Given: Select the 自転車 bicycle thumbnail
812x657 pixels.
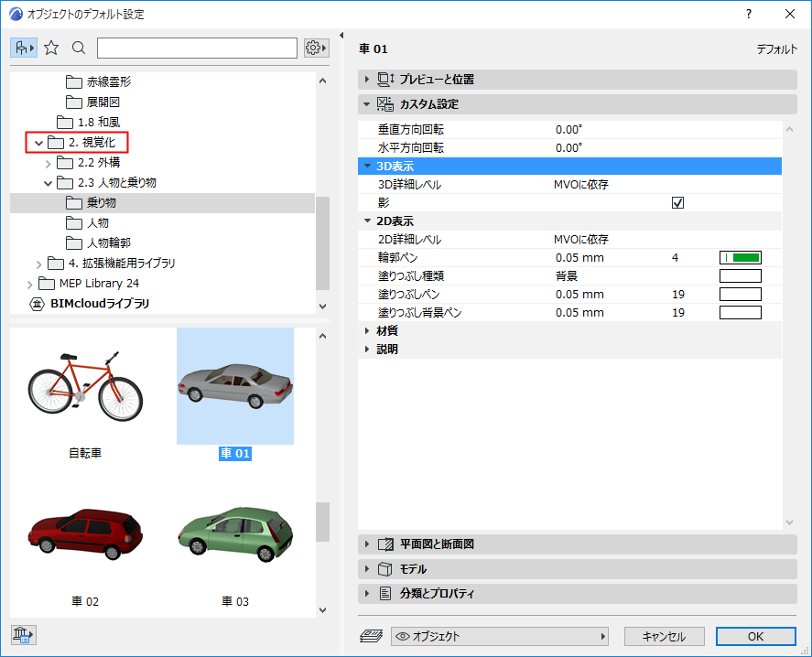Looking at the screenshot, I should [85, 386].
